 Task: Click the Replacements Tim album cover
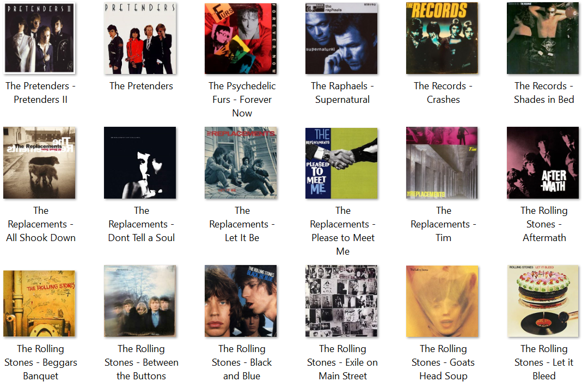442,163
